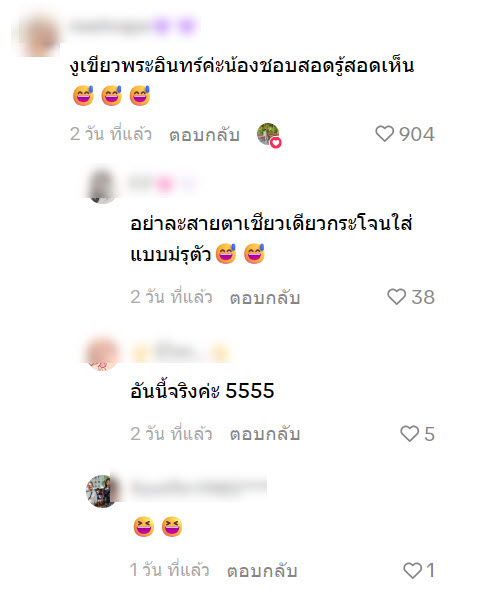Screen dimensions: 489x611
Task: Select the 5555 reply text
Action: (202, 391)
